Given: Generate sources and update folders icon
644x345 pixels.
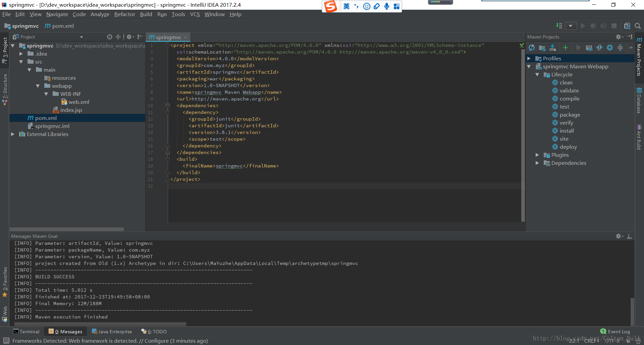Looking at the screenshot, I should [x=542, y=48].
